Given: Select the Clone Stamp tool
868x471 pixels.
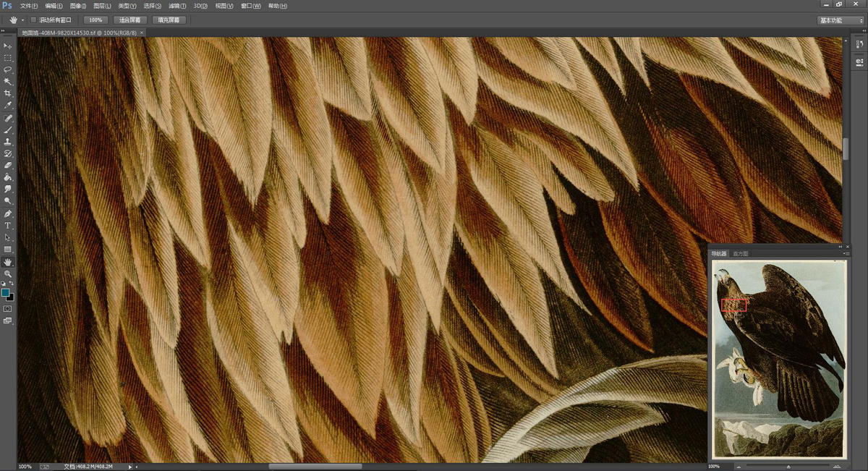Looking at the screenshot, I should (8, 142).
